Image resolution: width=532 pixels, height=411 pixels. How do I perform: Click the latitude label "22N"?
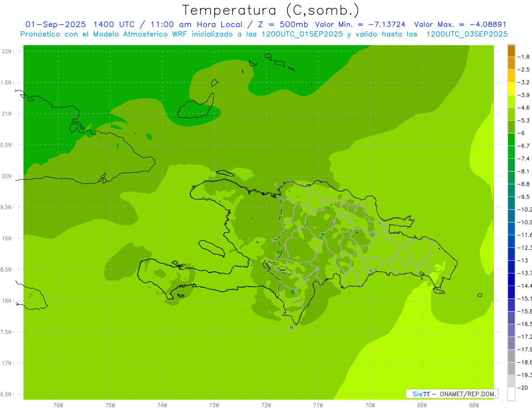[7, 51]
